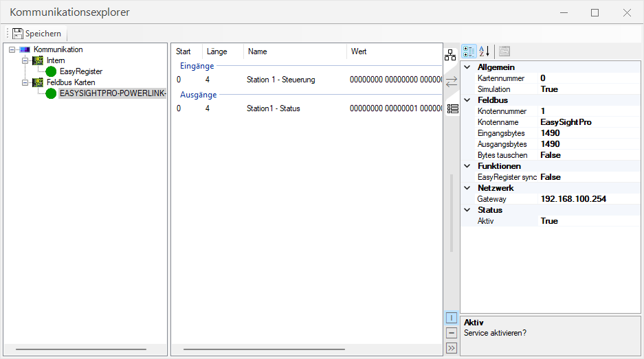Click the horizontal scrollbar under the tree

pos(80,349)
